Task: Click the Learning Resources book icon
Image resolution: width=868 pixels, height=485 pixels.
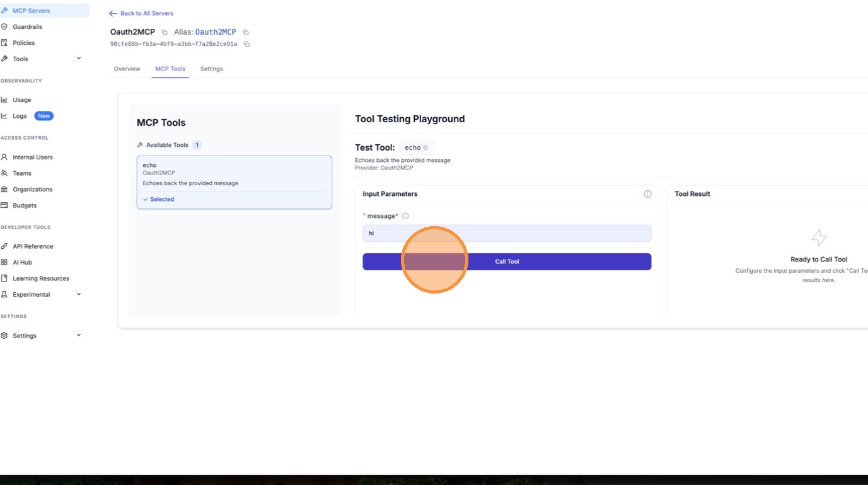Action: pyautogui.click(x=4, y=278)
